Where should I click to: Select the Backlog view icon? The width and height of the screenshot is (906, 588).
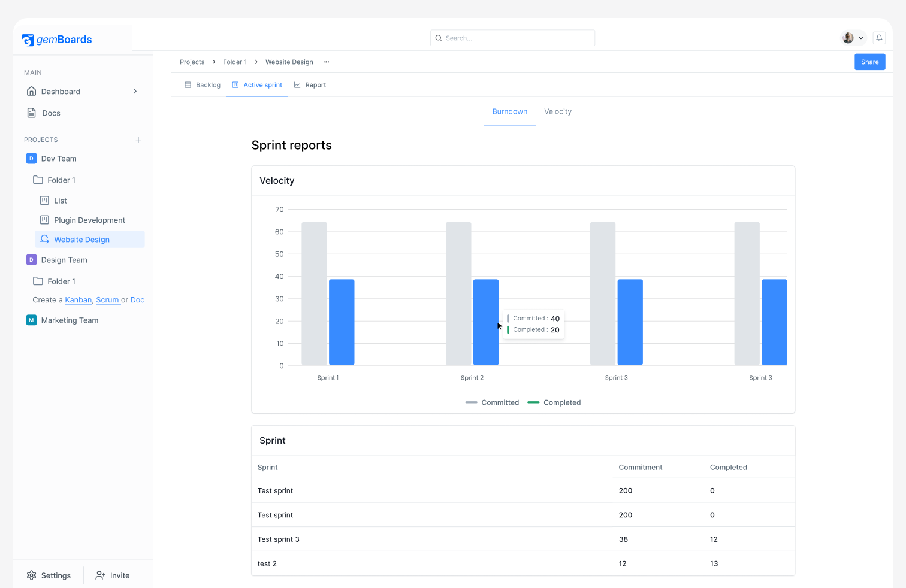coord(188,84)
